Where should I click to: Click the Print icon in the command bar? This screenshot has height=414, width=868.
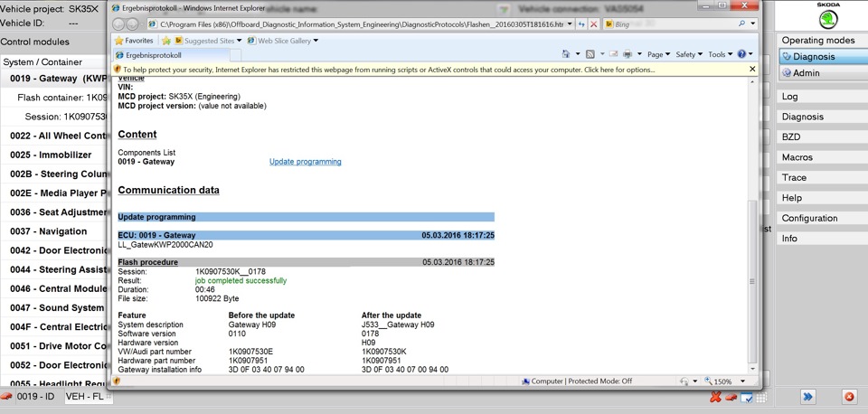tap(627, 54)
